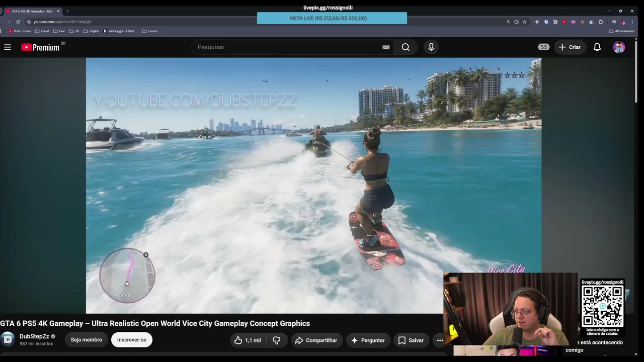Open the All Bookmarks folder
This screenshot has width=644, height=362.
pyautogui.click(x=621, y=31)
